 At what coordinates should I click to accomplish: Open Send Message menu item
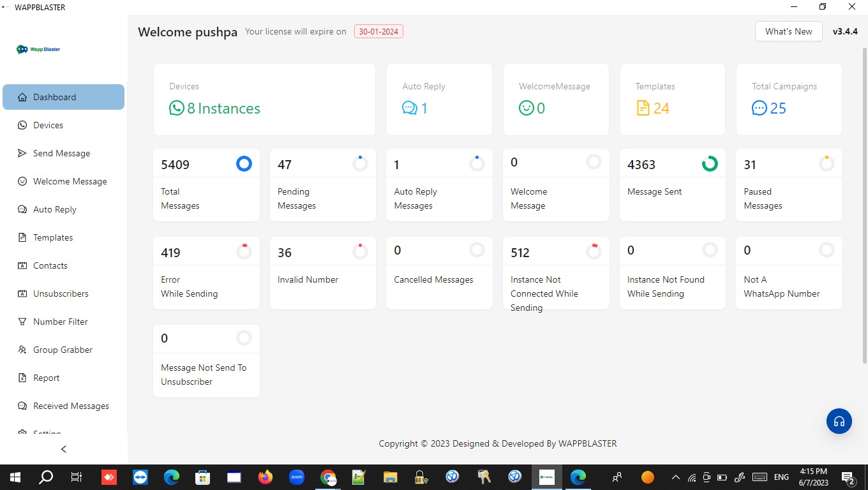pyautogui.click(x=63, y=153)
